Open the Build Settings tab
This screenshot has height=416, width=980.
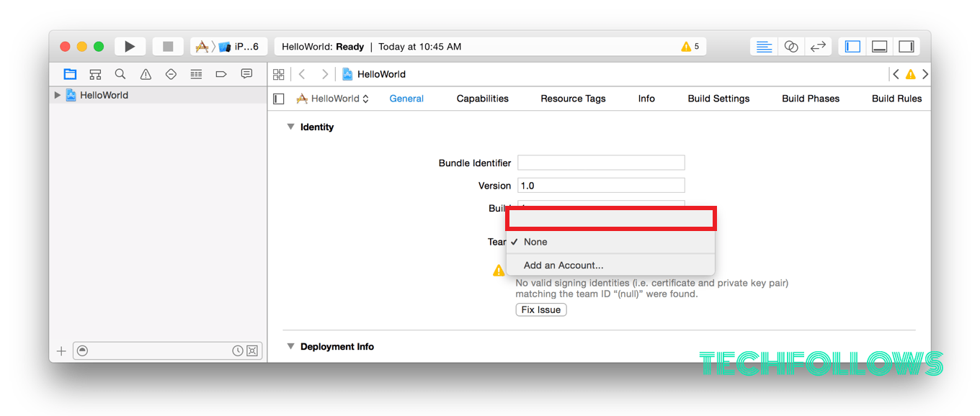pyautogui.click(x=718, y=99)
